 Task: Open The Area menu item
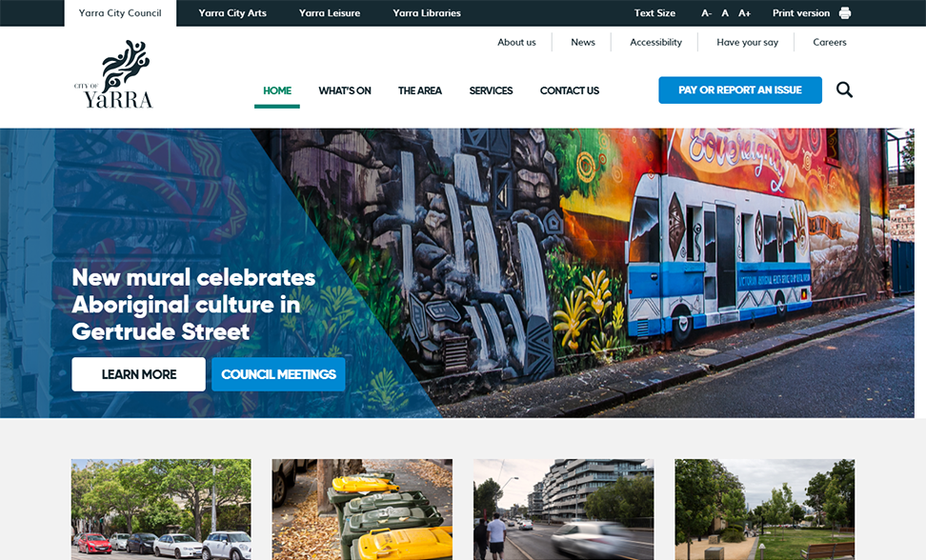click(420, 90)
